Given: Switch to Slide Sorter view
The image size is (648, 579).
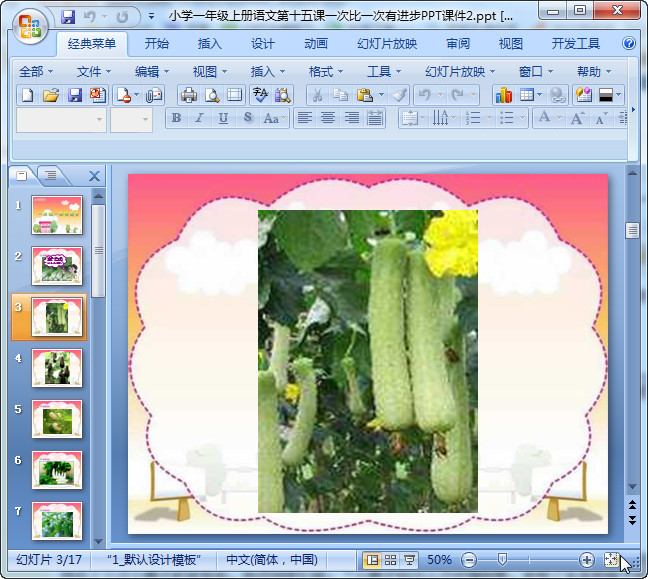Looking at the screenshot, I should pos(391,560).
